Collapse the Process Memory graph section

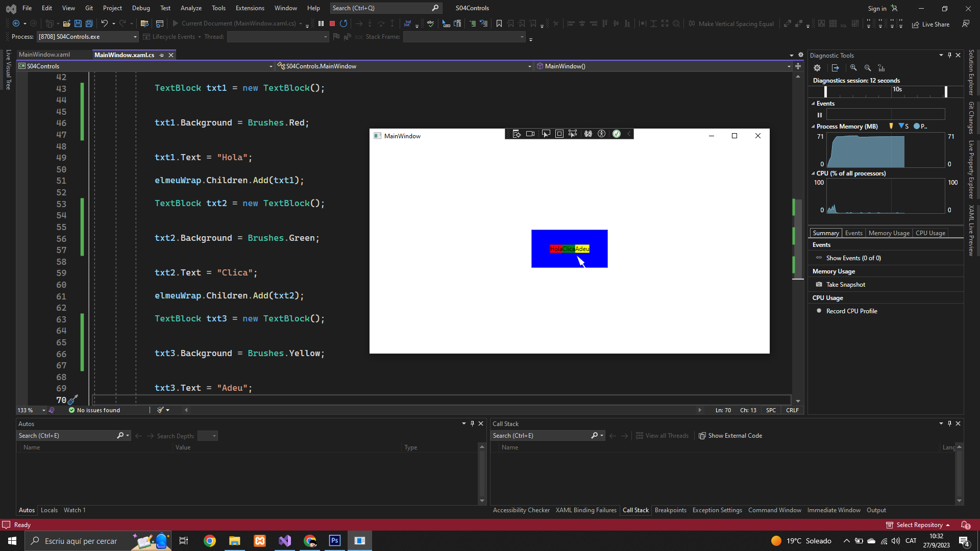pos(813,127)
